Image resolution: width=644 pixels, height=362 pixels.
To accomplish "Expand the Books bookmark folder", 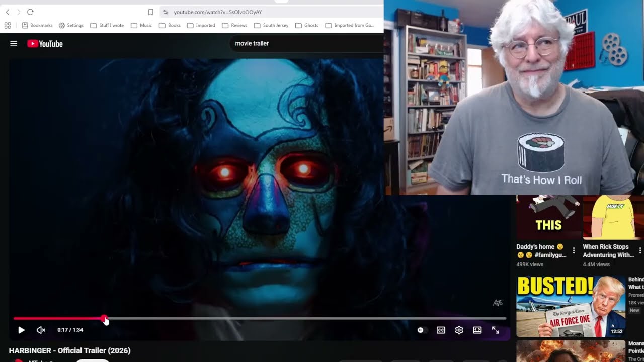I will tap(170, 25).
